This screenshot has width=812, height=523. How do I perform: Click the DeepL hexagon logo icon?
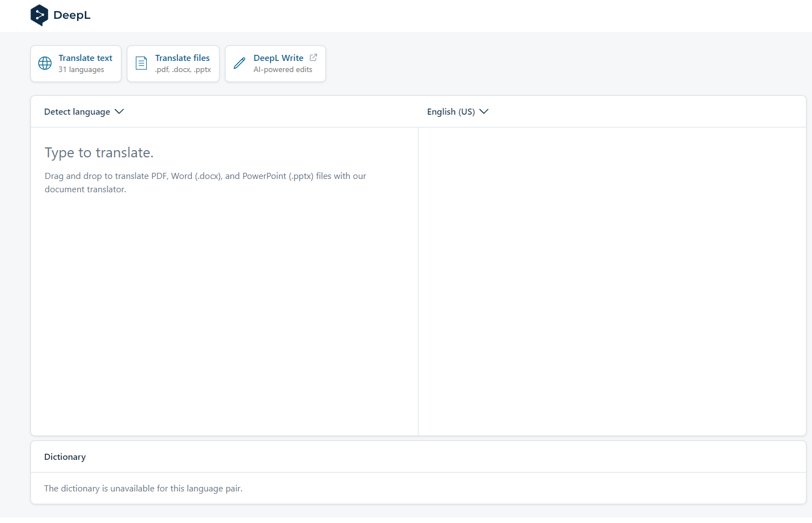39,16
